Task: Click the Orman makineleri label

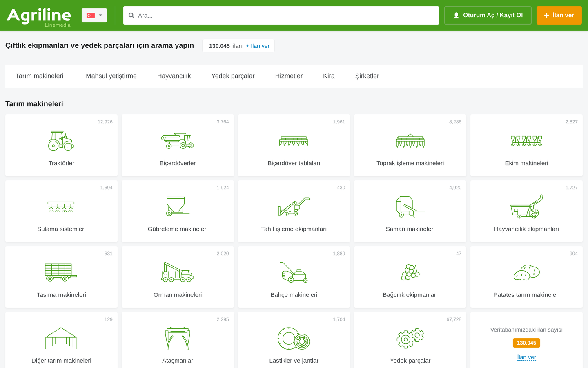Action: (x=178, y=295)
